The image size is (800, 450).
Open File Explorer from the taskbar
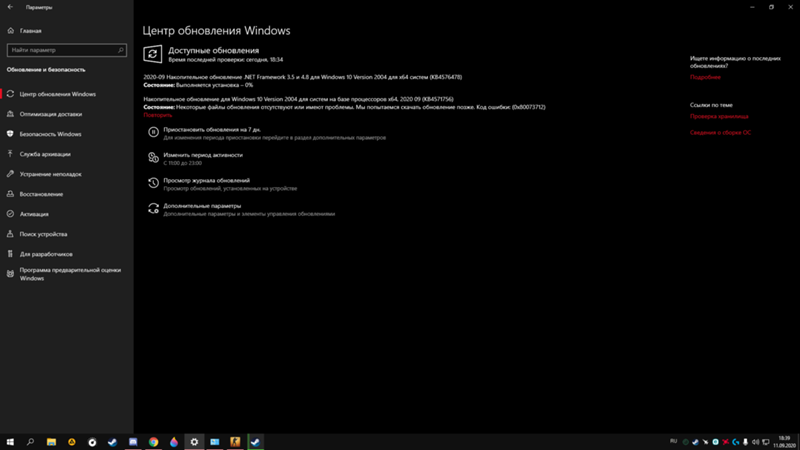pos(51,442)
